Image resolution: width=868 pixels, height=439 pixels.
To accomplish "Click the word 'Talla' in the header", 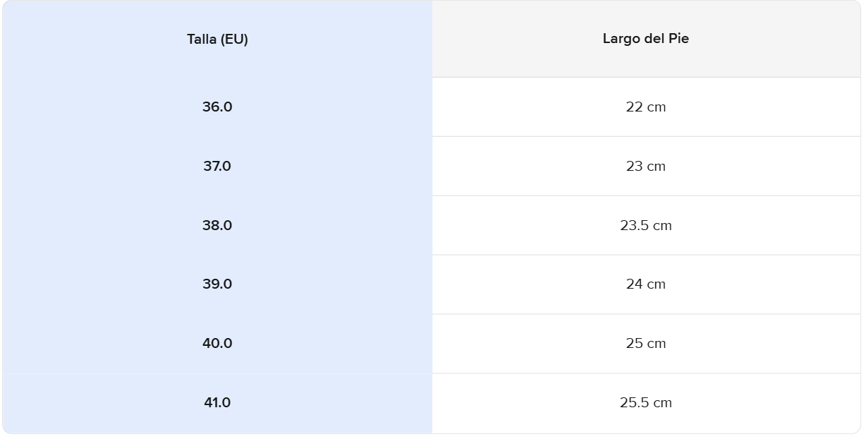I will (x=202, y=40).
